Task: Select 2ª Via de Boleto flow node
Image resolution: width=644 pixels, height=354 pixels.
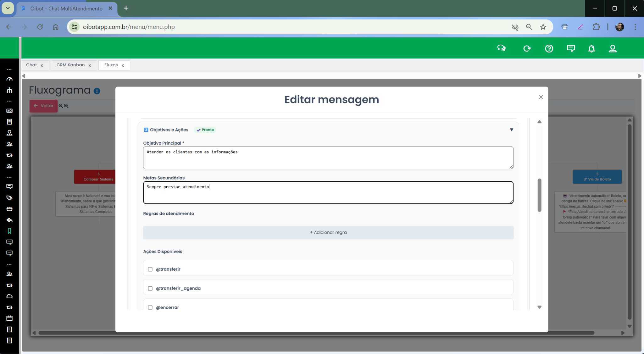Action: (x=597, y=177)
